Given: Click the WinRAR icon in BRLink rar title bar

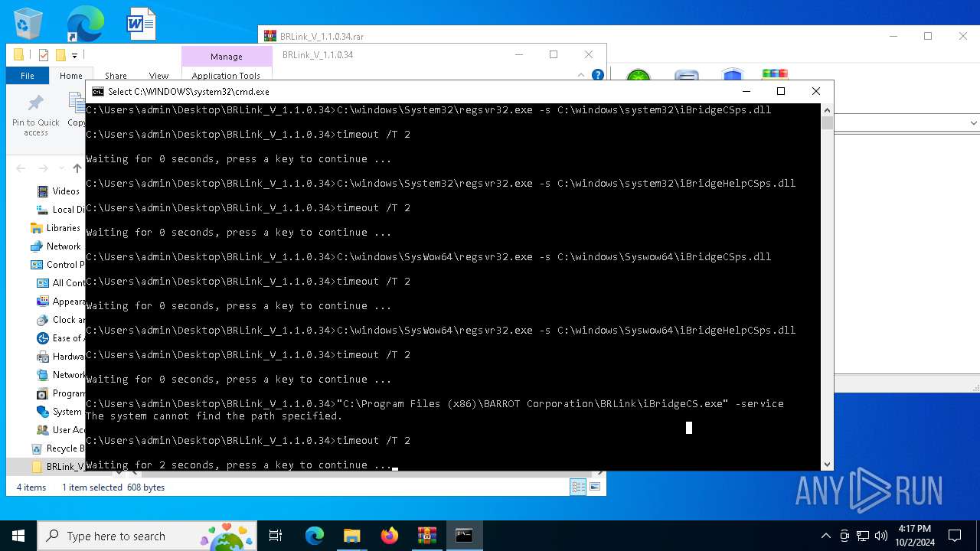Looking at the screenshot, I should coord(269,36).
